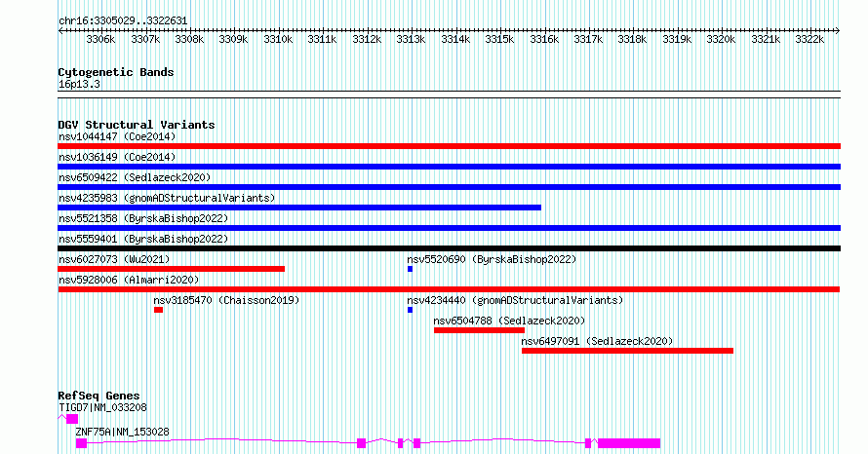
Task: Click the nsv3185470 (Chaisson2019) label
Action: coord(226,300)
